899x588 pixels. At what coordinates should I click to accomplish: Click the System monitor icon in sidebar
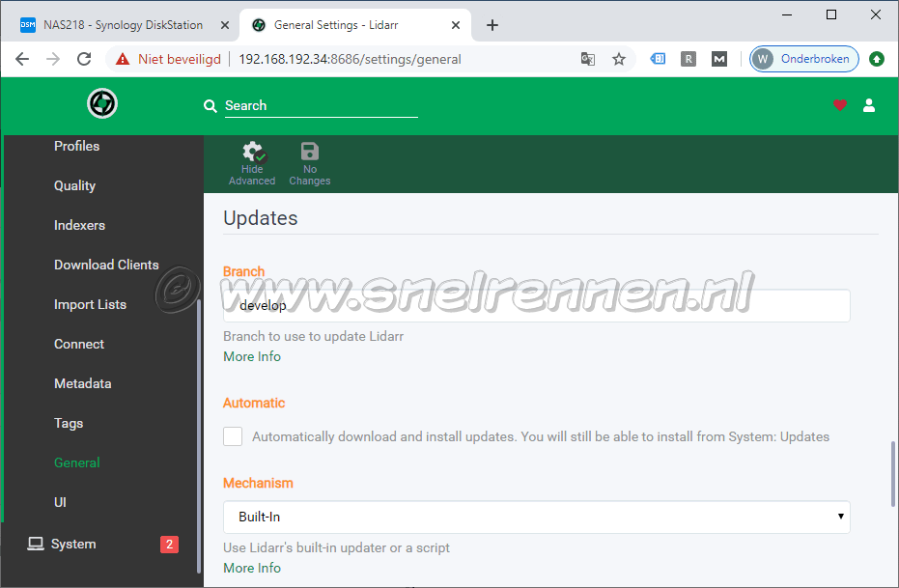coord(36,544)
